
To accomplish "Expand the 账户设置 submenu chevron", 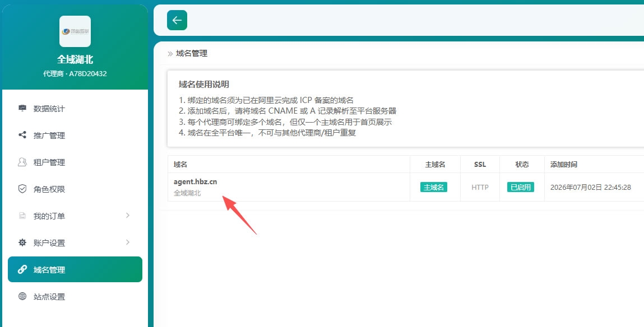I will (128, 242).
